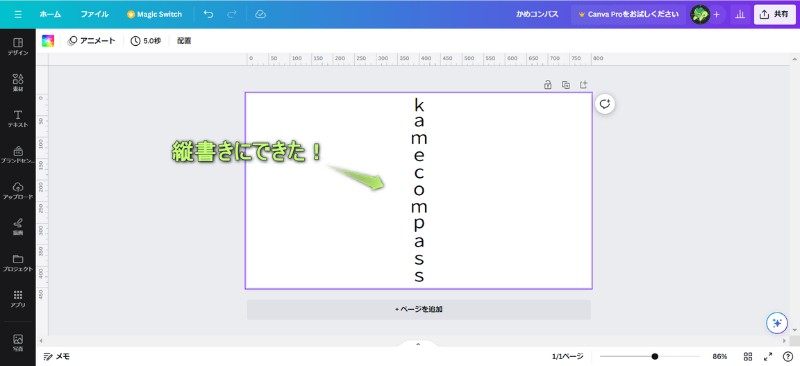The image size is (800, 366).
Task: Open the hamburger main menu
Action: pyautogui.click(x=18, y=14)
